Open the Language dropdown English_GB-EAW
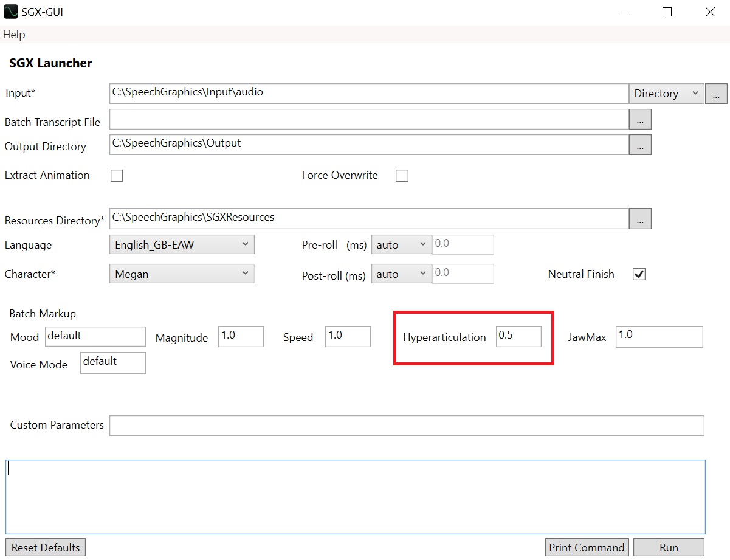The width and height of the screenshot is (730, 560). click(x=182, y=245)
